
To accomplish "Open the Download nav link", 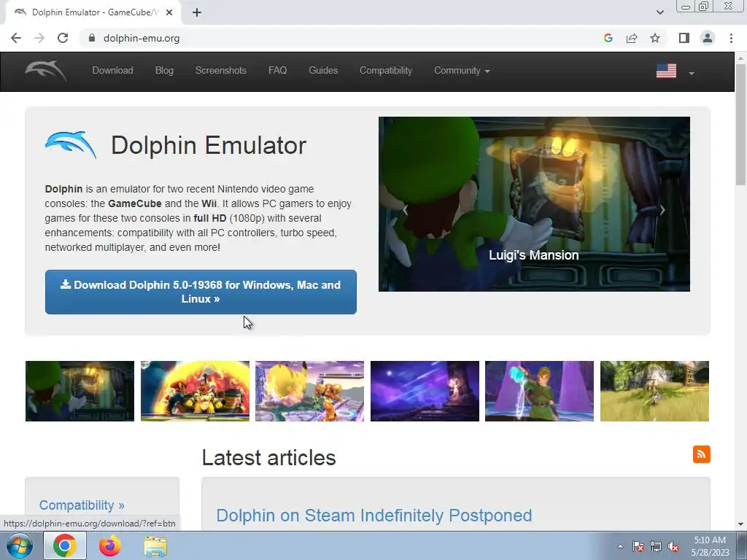I will tap(112, 71).
